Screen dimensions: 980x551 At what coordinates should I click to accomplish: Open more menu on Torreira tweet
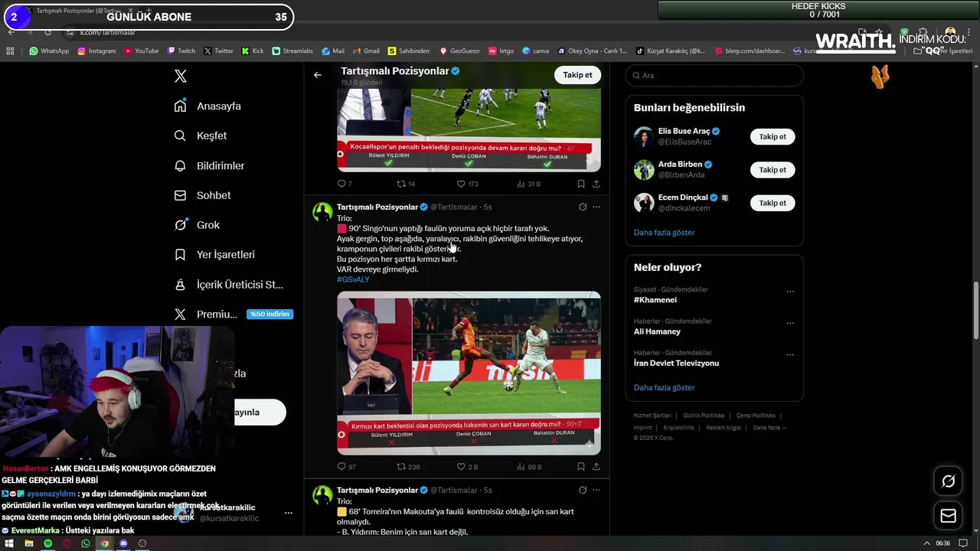tap(596, 490)
